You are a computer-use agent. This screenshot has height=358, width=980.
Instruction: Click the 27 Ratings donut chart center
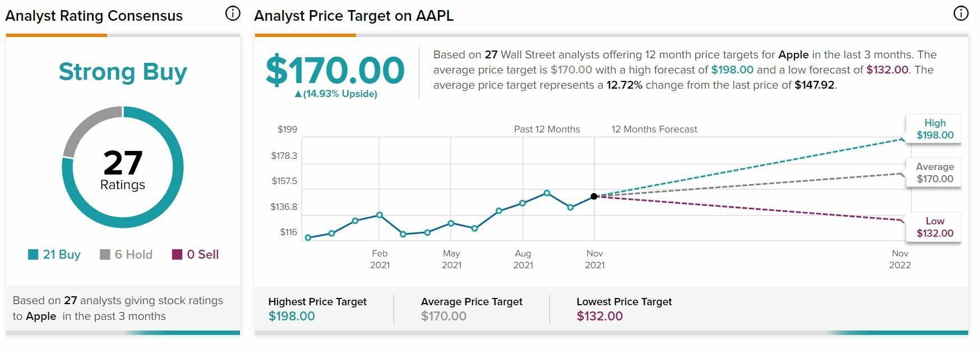coord(123,168)
